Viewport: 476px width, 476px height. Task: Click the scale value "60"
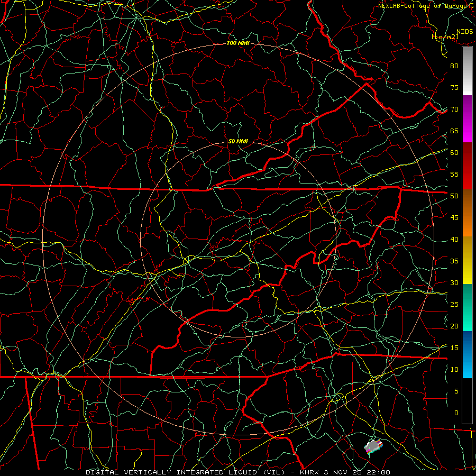click(x=454, y=153)
